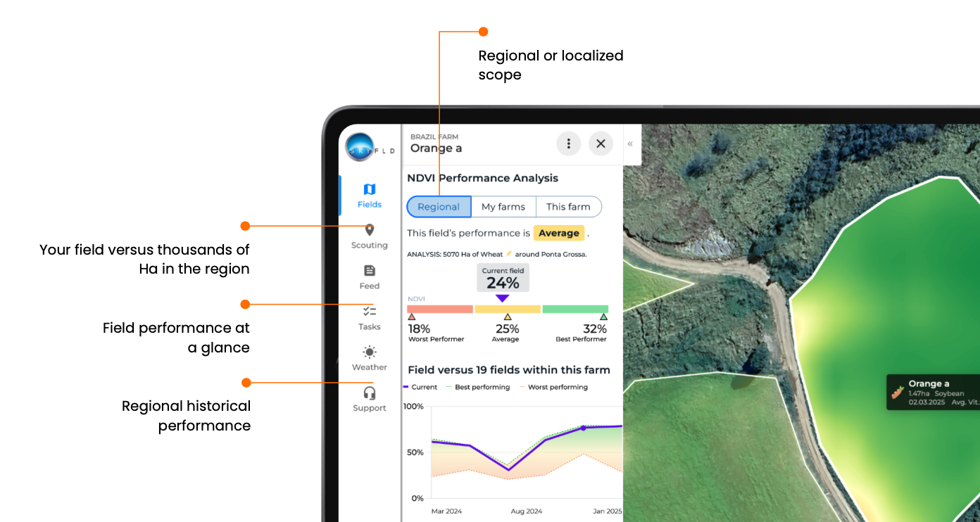
Task: Click the yellow average NDVI segment
Action: coord(508,309)
